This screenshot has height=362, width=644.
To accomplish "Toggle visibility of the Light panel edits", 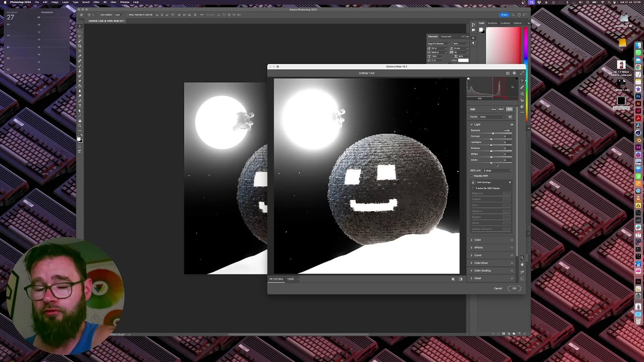I will [512, 125].
